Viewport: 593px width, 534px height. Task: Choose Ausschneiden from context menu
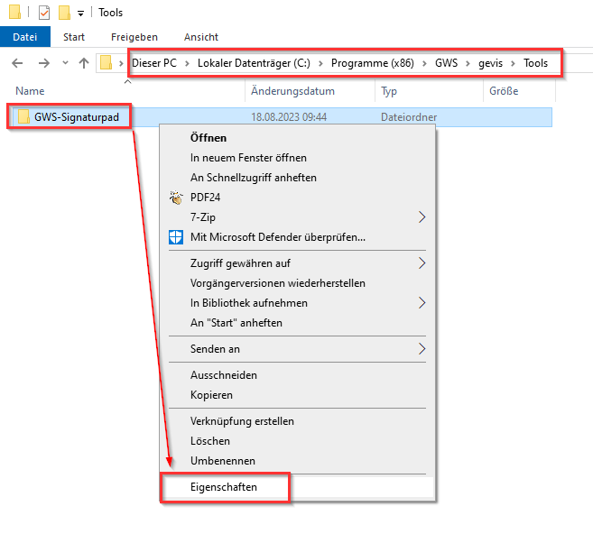(x=297, y=375)
